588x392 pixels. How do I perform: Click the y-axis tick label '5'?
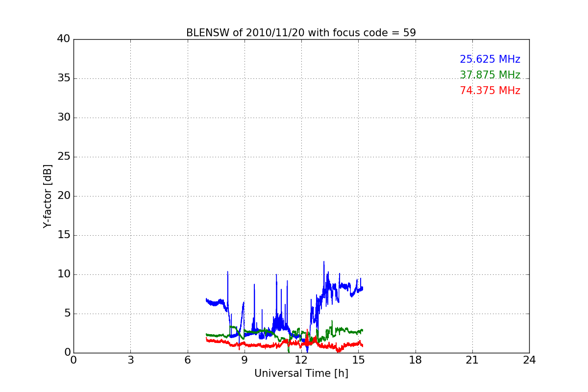[x=67, y=314]
